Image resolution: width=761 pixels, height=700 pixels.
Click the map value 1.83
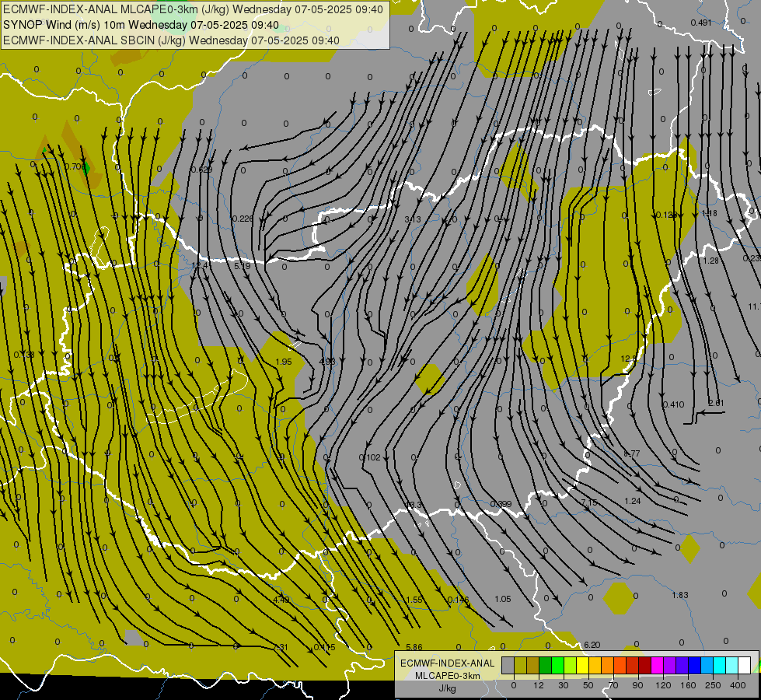click(680, 596)
